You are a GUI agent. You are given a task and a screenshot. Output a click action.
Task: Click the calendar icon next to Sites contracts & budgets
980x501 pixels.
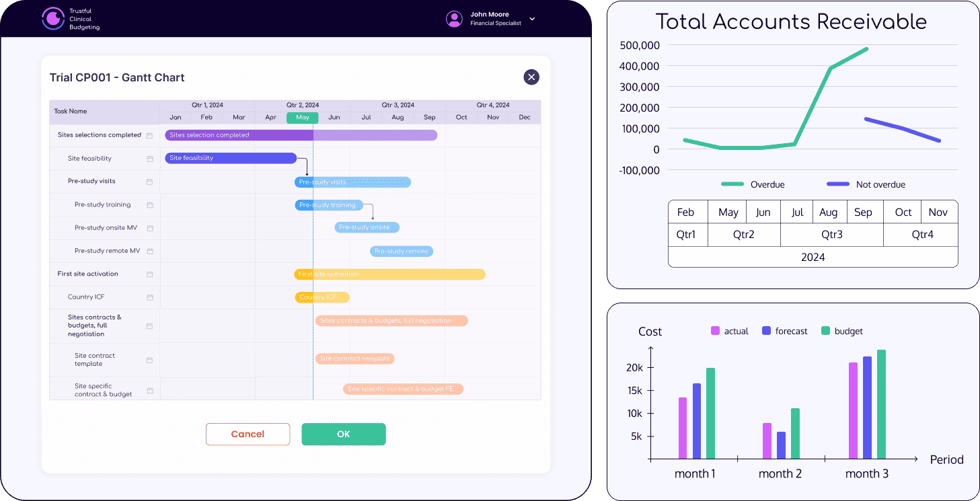(x=151, y=325)
